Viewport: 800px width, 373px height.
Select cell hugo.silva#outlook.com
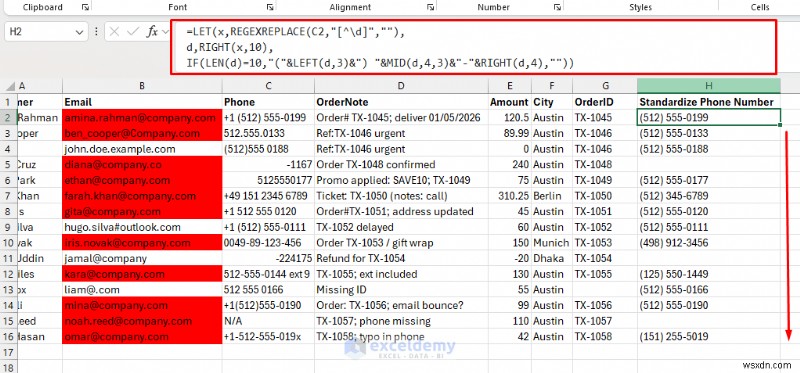(x=142, y=227)
